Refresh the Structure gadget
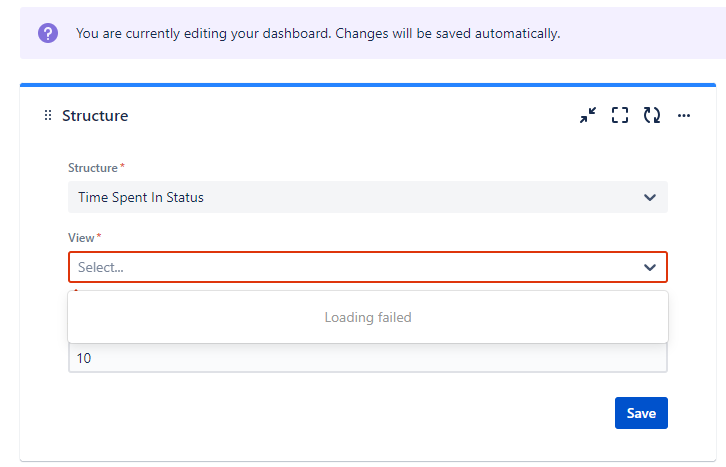This screenshot has height=467, width=726. coord(651,115)
